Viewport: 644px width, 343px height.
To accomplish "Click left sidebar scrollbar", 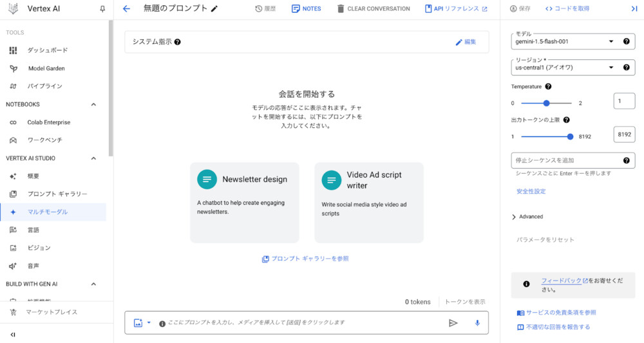I will point(111,88).
